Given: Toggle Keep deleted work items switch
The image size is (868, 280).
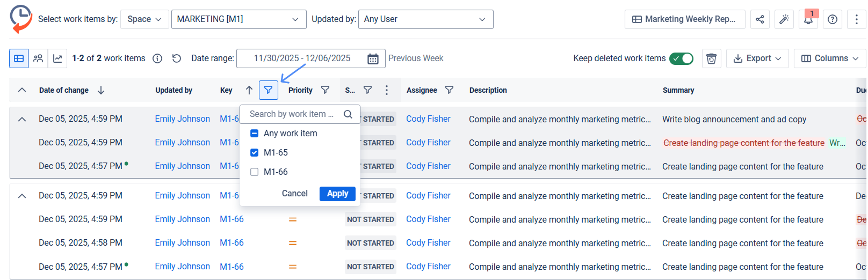Looking at the screenshot, I should pyautogui.click(x=681, y=58).
